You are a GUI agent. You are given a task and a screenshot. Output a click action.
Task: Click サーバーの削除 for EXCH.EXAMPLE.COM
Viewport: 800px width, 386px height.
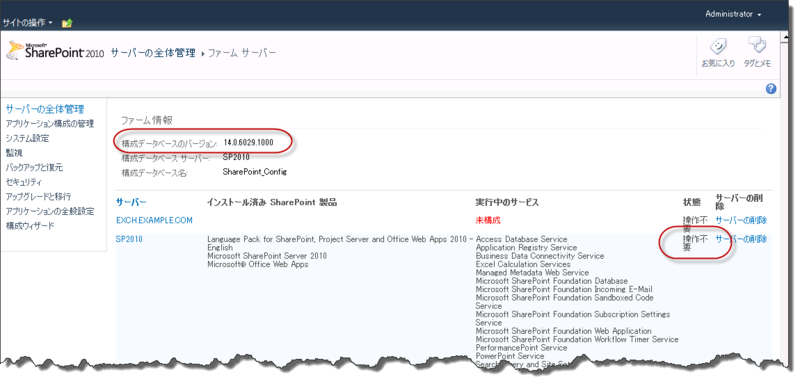click(741, 220)
